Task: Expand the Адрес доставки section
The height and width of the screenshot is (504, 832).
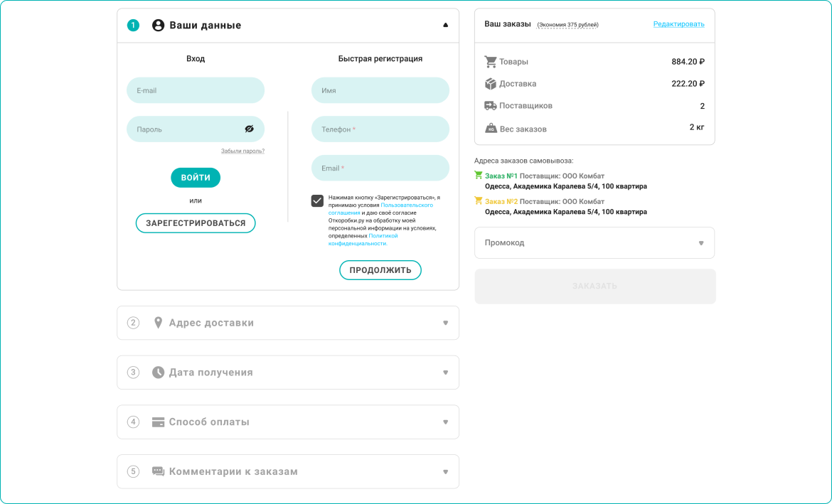Action: 446,323
